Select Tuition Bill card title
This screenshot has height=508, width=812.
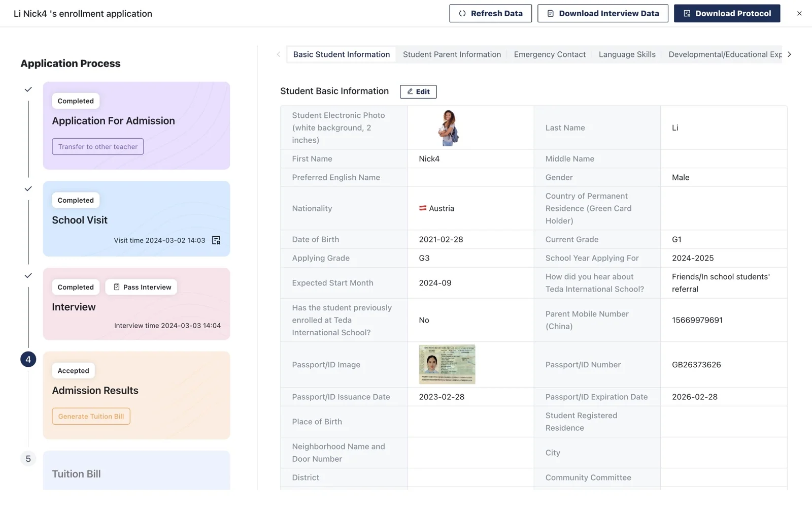pyautogui.click(x=76, y=474)
